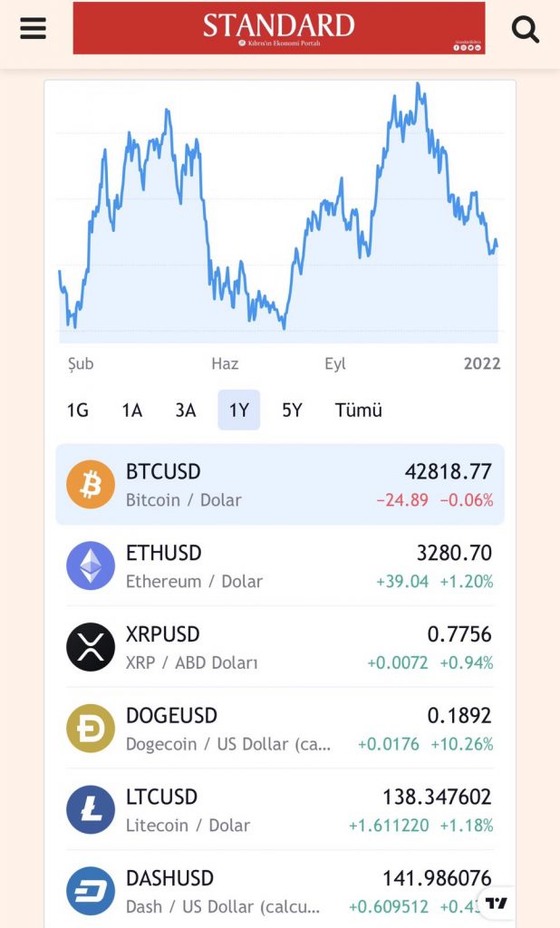Click the XRP coin icon
Image resolution: width=560 pixels, height=928 pixels.
pyautogui.click(x=91, y=647)
